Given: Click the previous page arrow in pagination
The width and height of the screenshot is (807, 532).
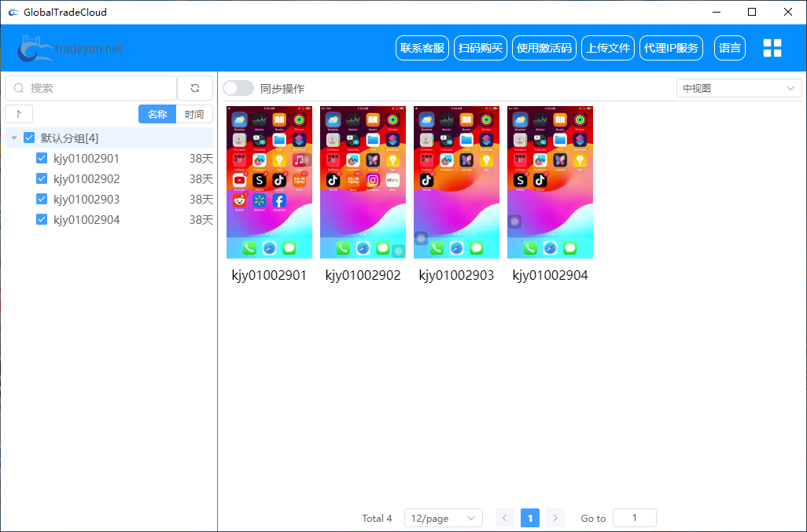Looking at the screenshot, I should [x=505, y=518].
